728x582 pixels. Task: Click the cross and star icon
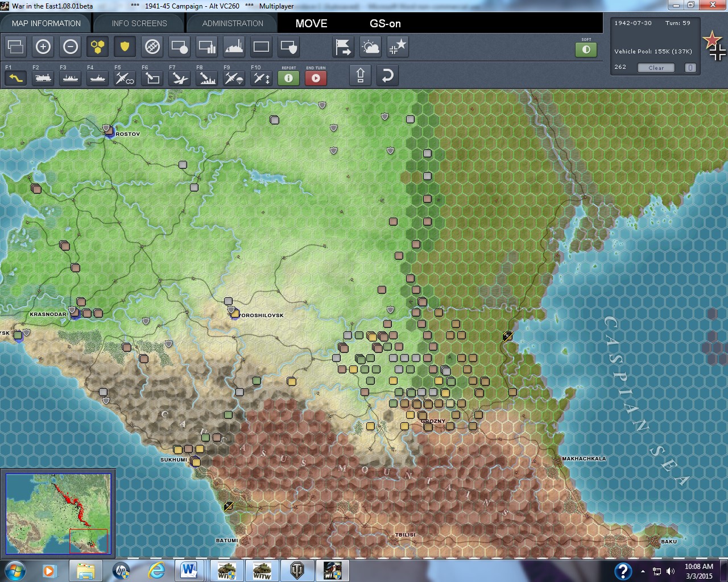[398, 47]
